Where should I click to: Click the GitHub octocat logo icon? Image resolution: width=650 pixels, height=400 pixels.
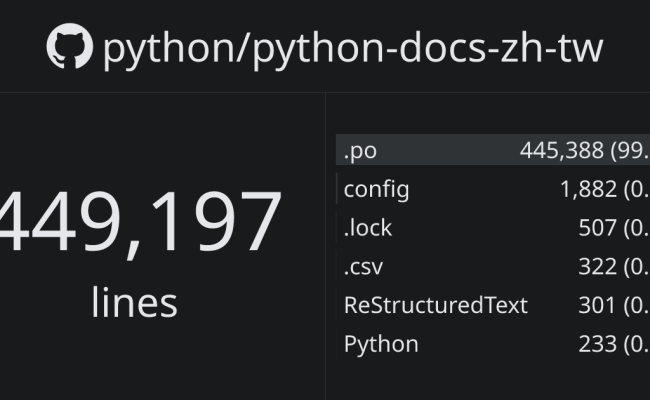click(70, 46)
